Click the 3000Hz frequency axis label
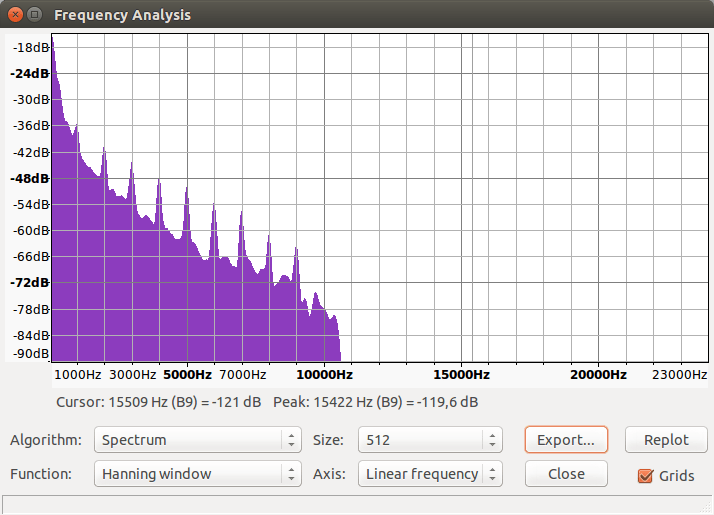 click(133, 375)
